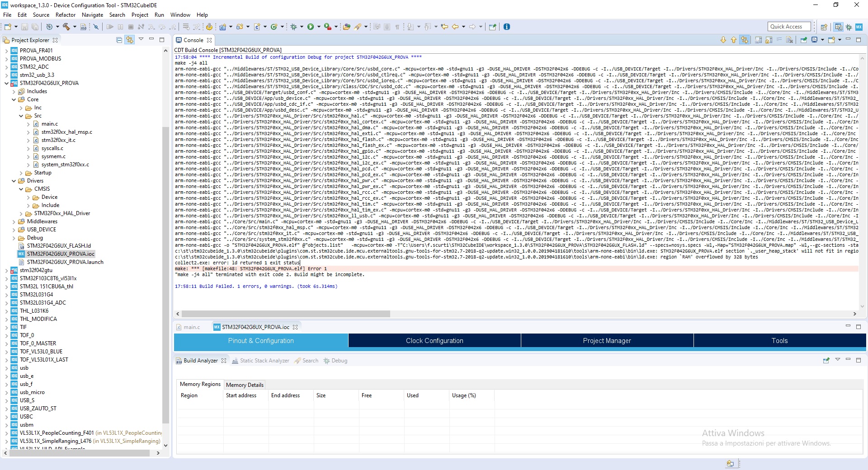Select the Memory Details tab
The height and width of the screenshot is (470, 868).
click(245, 385)
